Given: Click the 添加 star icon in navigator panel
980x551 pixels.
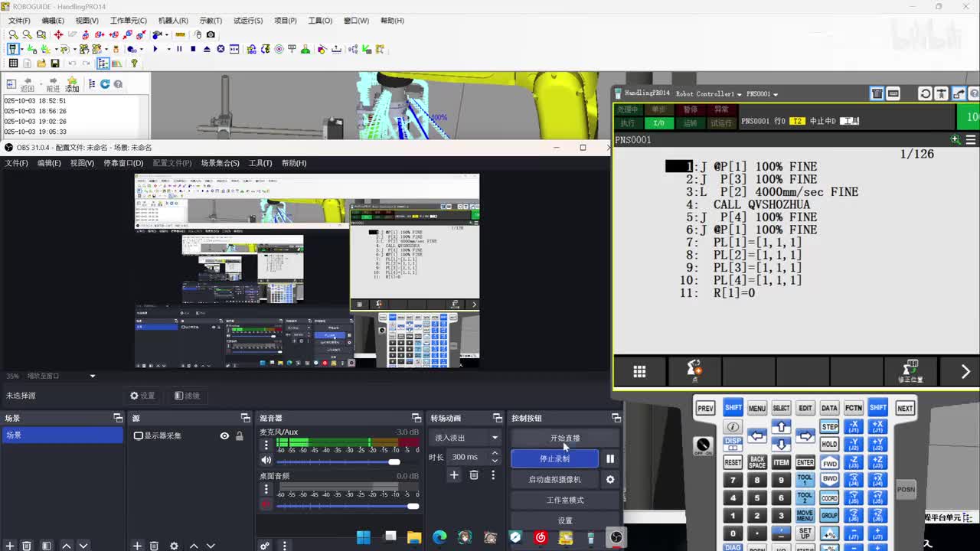Looking at the screenshot, I should coord(72,84).
